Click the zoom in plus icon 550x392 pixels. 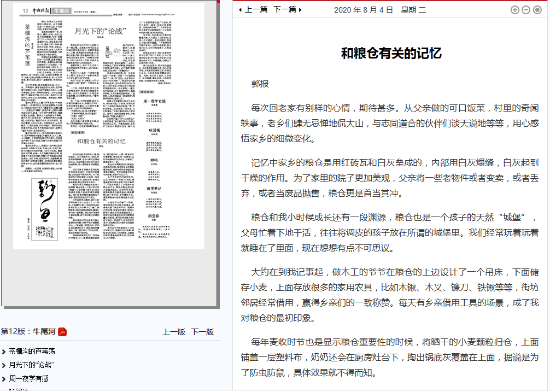click(514, 10)
